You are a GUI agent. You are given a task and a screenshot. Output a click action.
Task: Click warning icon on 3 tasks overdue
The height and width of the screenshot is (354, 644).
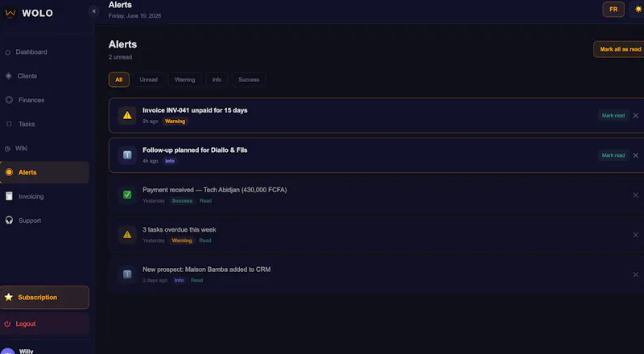point(127,234)
